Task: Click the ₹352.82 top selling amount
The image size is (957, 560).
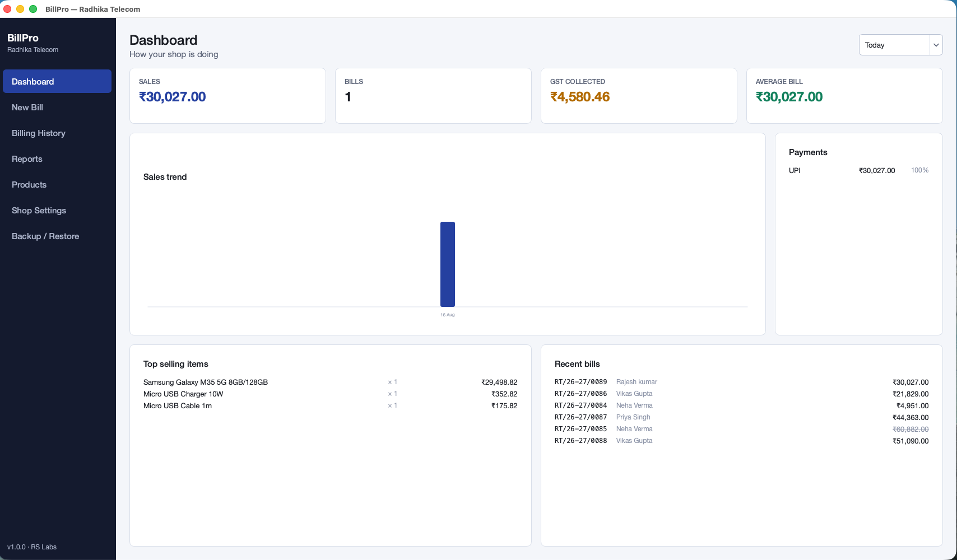Action: (504, 394)
